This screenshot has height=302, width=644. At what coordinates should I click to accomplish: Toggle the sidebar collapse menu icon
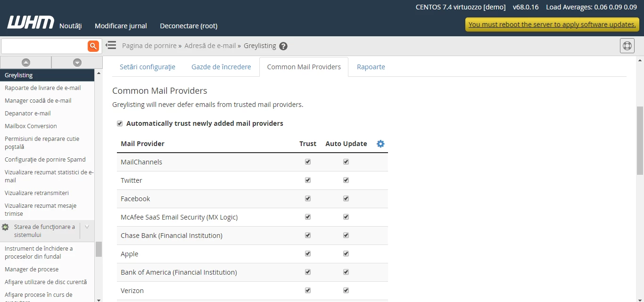point(111,45)
